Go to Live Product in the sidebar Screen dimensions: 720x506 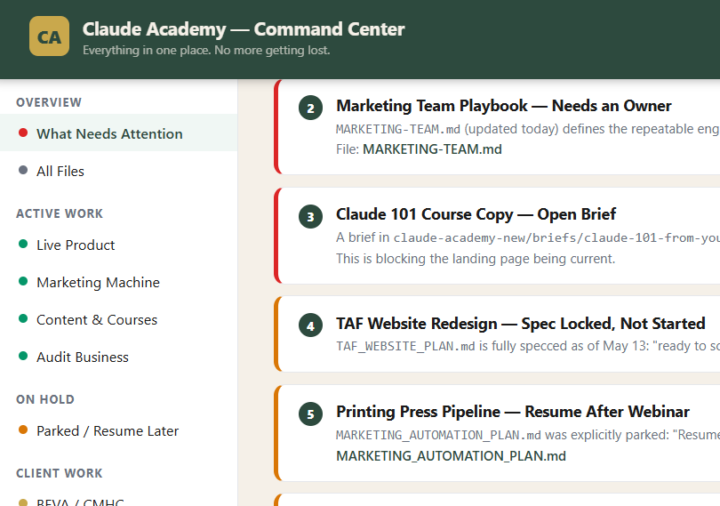[118, 245]
